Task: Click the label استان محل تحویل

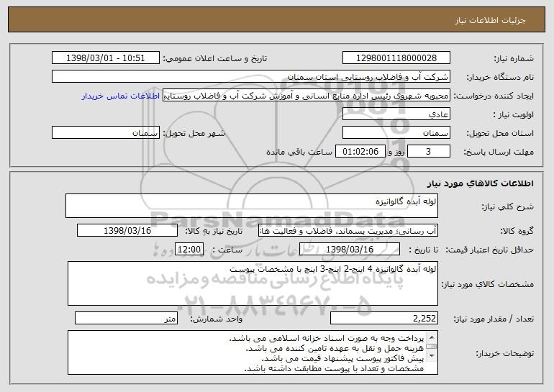Action: click(500, 134)
